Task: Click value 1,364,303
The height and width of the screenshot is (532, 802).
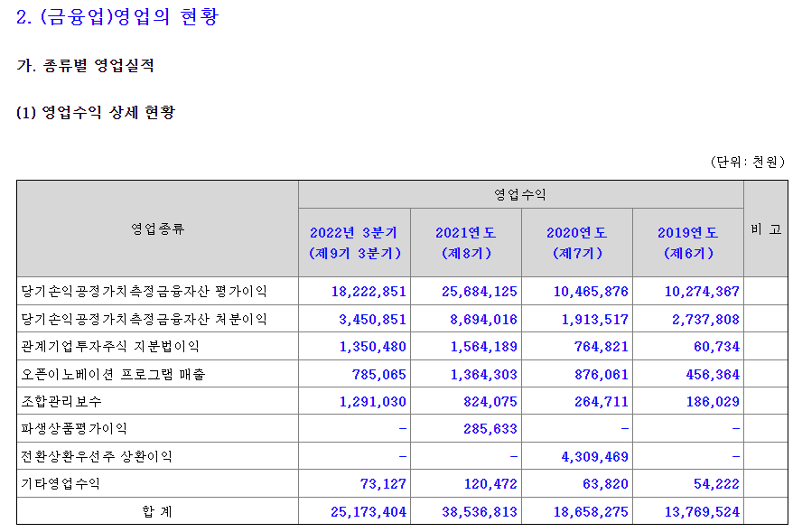Action: (484, 375)
